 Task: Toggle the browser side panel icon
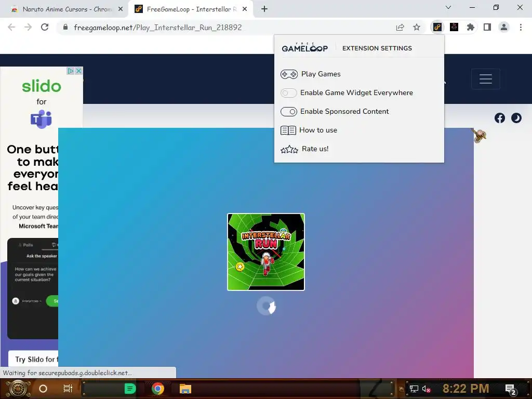(487, 27)
